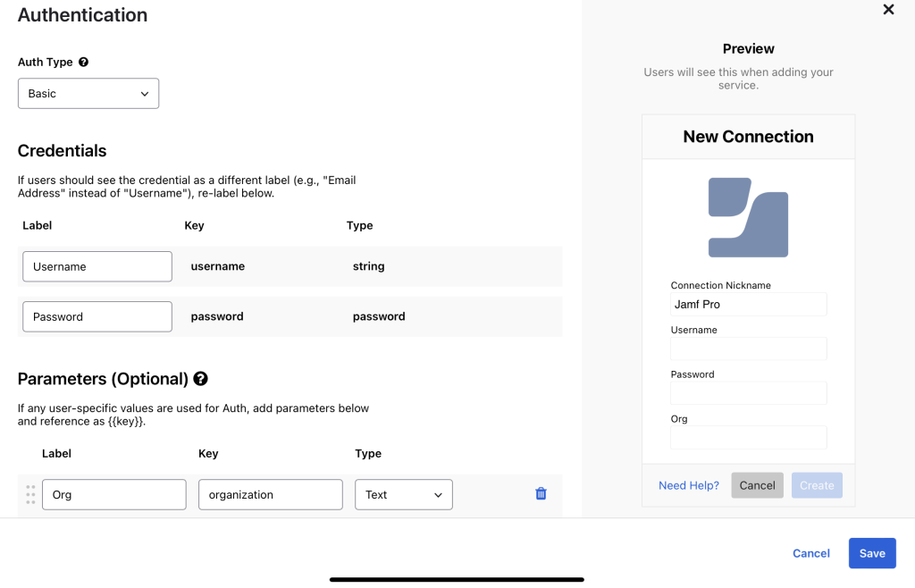Click the Connection Nickname field with Jamf Pro

(x=748, y=305)
